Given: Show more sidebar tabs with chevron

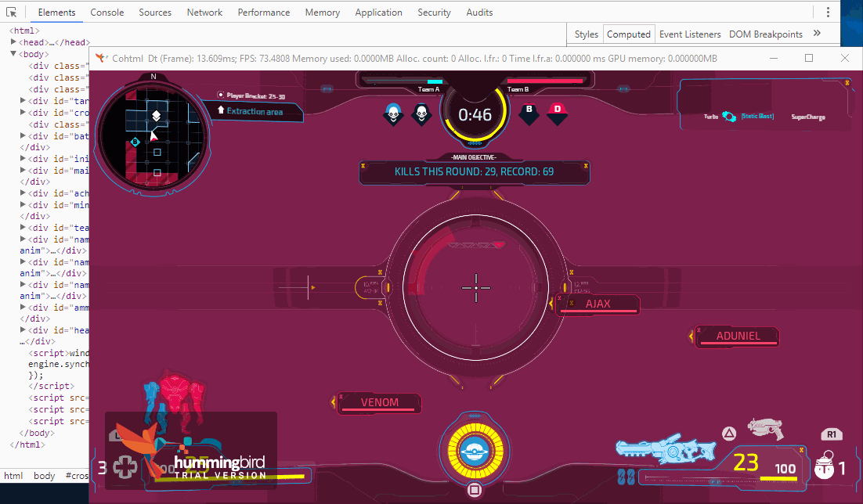Looking at the screenshot, I should pyautogui.click(x=817, y=34).
